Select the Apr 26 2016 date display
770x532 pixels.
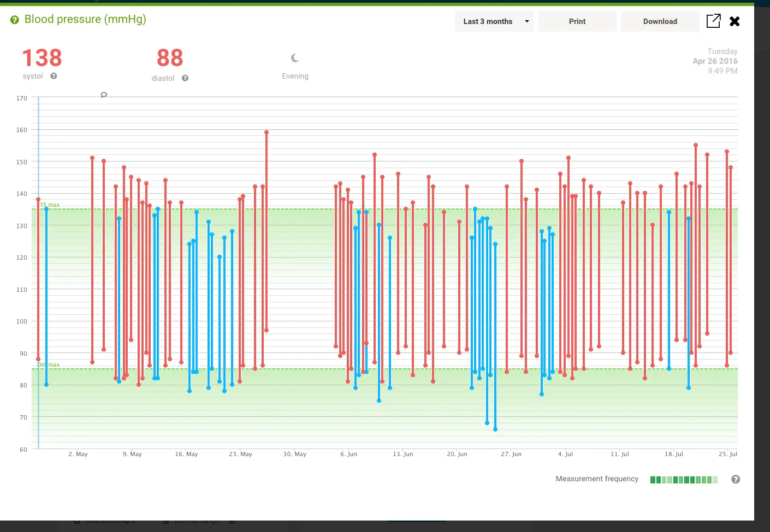point(714,61)
